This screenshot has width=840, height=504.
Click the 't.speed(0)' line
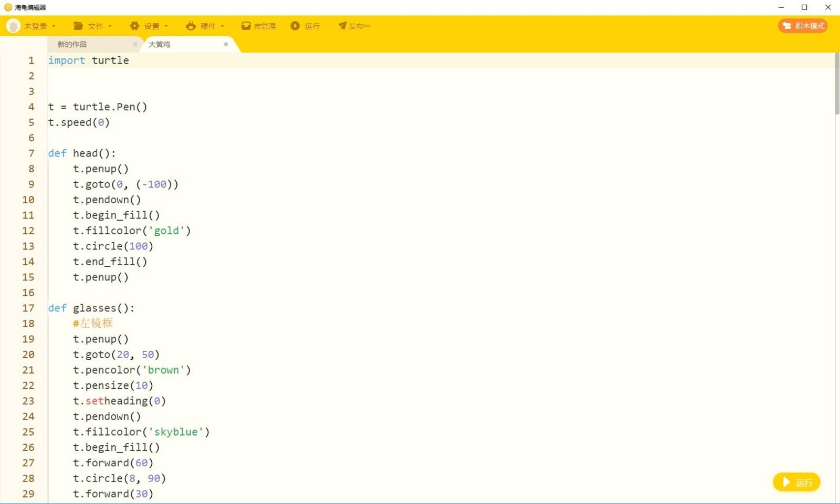[x=79, y=122]
